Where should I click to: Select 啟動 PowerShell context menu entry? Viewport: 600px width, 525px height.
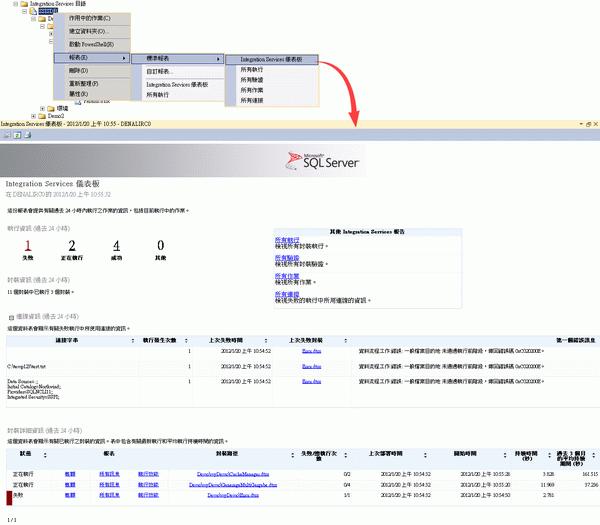92,44
